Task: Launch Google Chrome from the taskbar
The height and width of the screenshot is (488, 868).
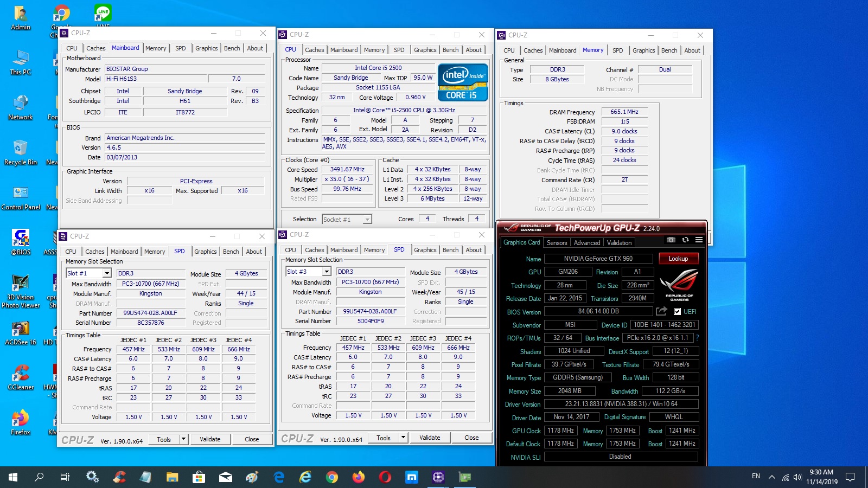Action: tap(332, 477)
